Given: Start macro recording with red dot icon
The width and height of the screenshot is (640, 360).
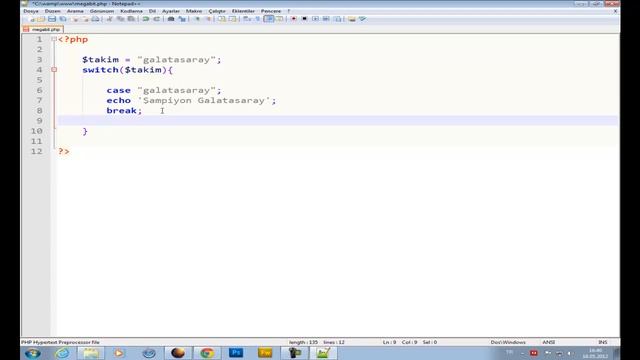Looking at the screenshot, I should pyautogui.click(x=293, y=19).
